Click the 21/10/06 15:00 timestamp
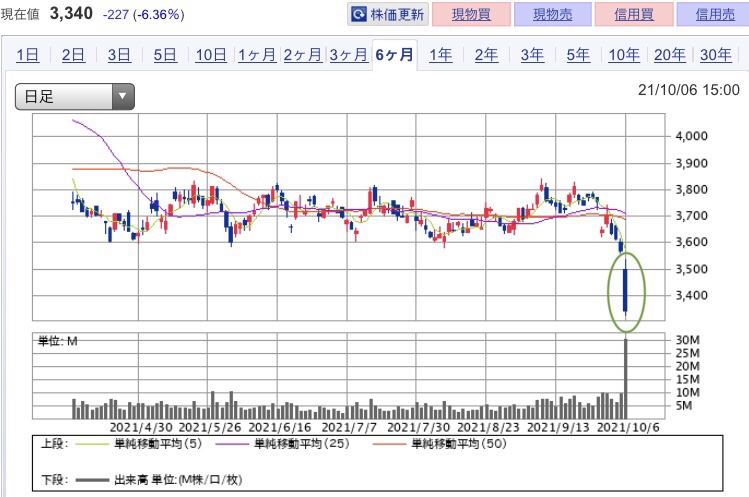 689,90
